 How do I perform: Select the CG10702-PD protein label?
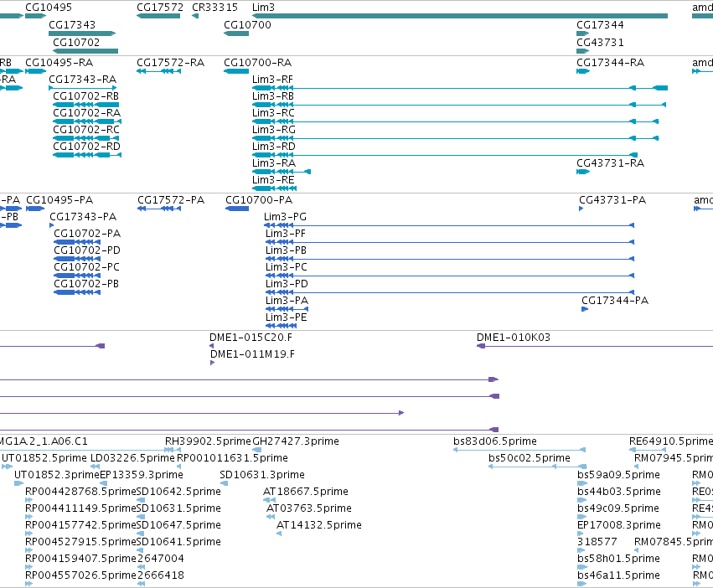pyautogui.click(x=87, y=250)
